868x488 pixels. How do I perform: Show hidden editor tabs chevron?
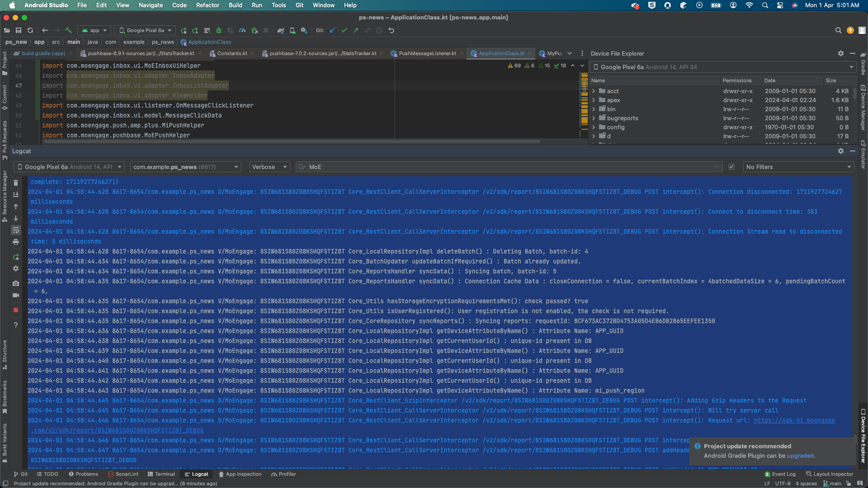pyautogui.click(x=570, y=53)
